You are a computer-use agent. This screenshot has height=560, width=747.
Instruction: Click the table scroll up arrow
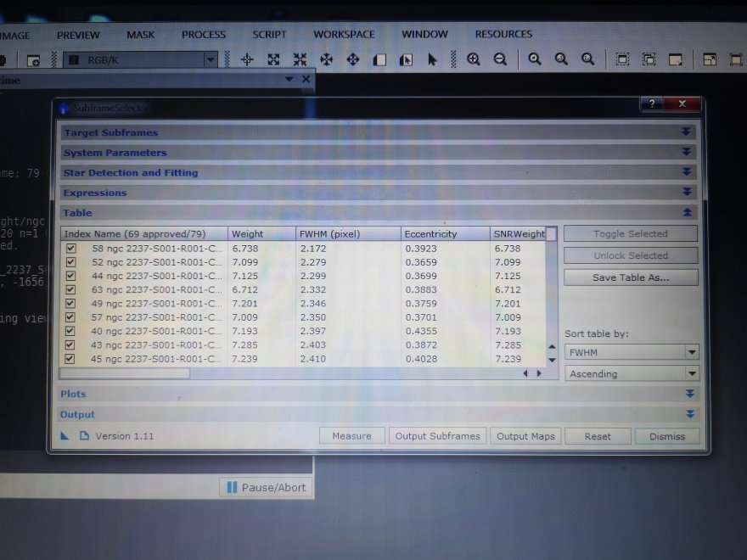point(552,346)
